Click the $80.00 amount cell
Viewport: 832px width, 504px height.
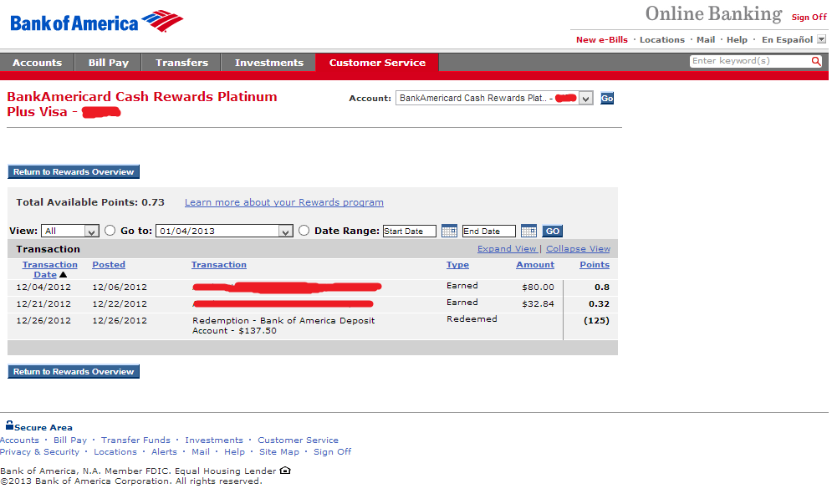[538, 287]
